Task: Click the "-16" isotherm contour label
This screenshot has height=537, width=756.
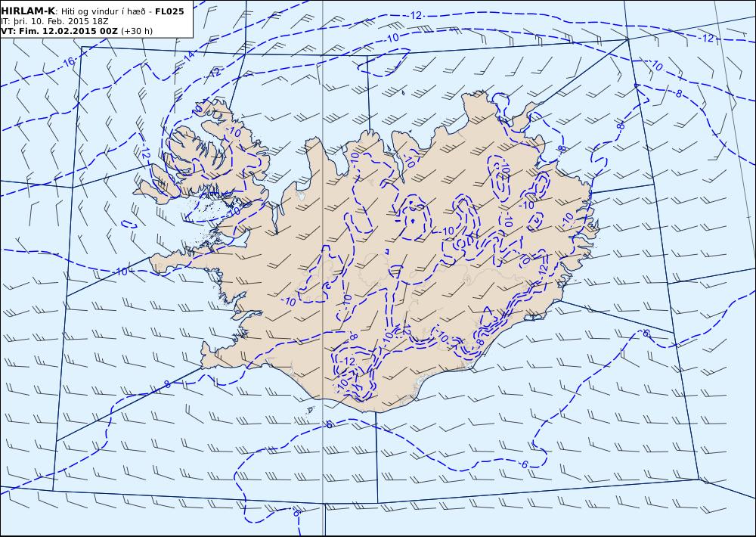Action: [x=69, y=62]
